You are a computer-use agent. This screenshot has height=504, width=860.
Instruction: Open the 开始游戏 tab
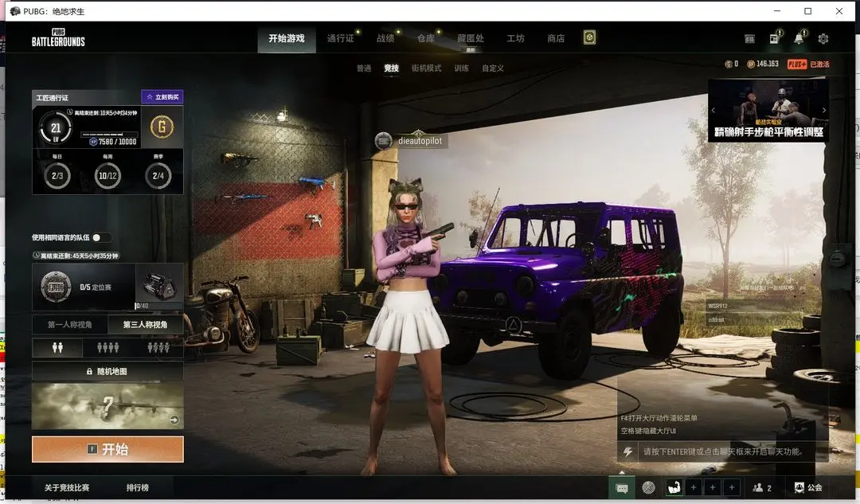(287, 38)
